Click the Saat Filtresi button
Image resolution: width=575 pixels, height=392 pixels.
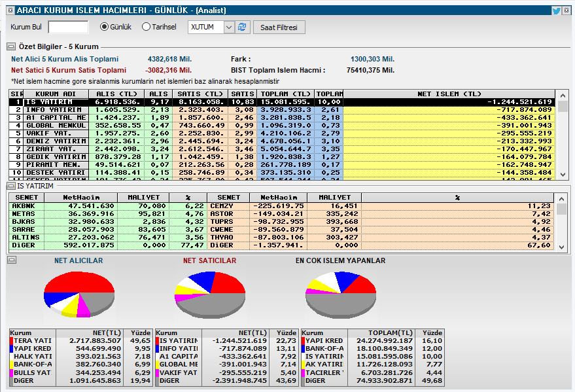coord(279,27)
